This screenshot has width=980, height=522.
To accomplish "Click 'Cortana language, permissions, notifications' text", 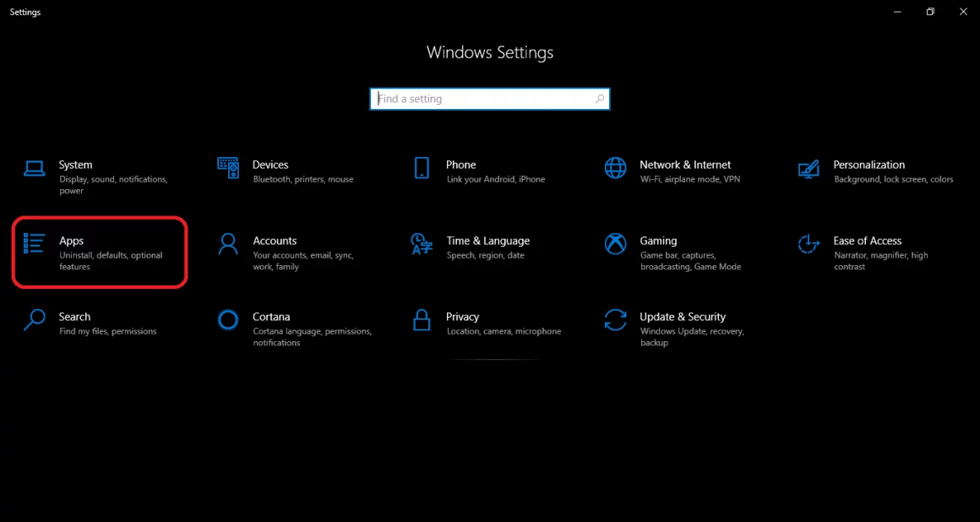I will 313,337.
